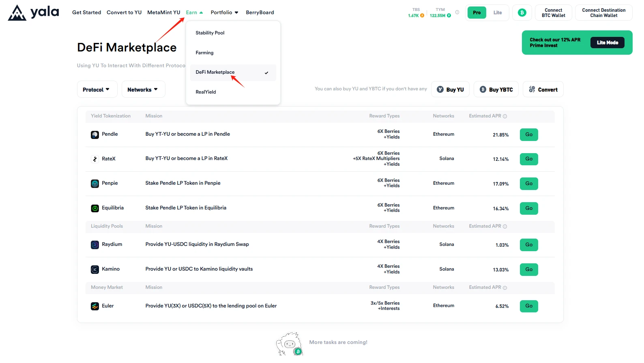This screenshot has height=363, width=644.
Task: Open the BerryBoard page
Action: (x=260, y=13)
